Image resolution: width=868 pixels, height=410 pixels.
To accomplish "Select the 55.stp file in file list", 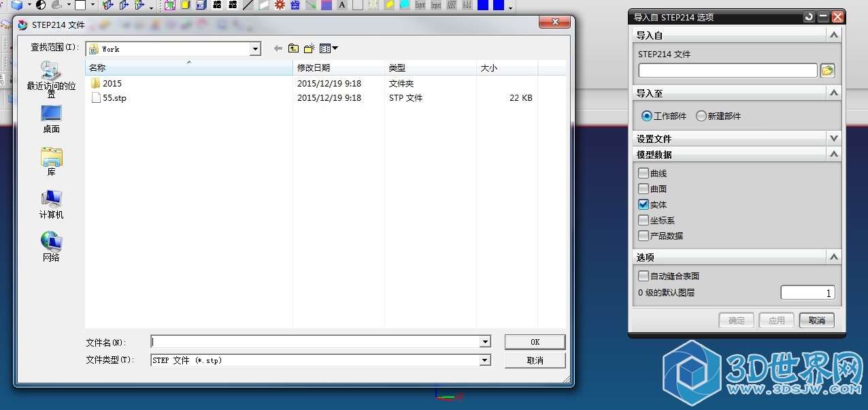I will pos(108,97).
